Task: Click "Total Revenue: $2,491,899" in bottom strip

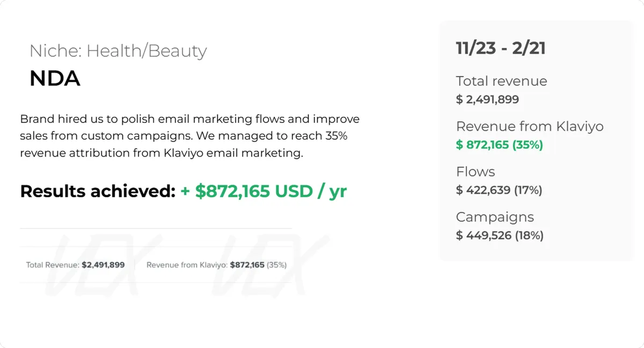Action: click(75, 265)
